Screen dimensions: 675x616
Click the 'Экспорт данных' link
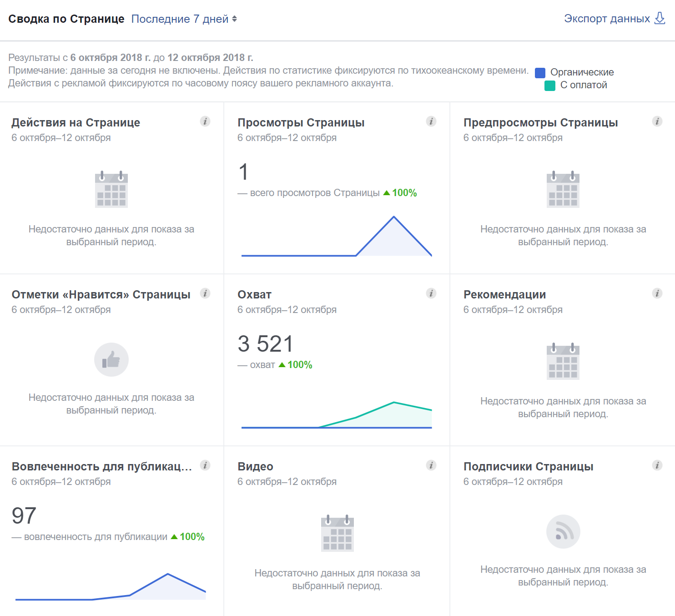tap(607, 19)
